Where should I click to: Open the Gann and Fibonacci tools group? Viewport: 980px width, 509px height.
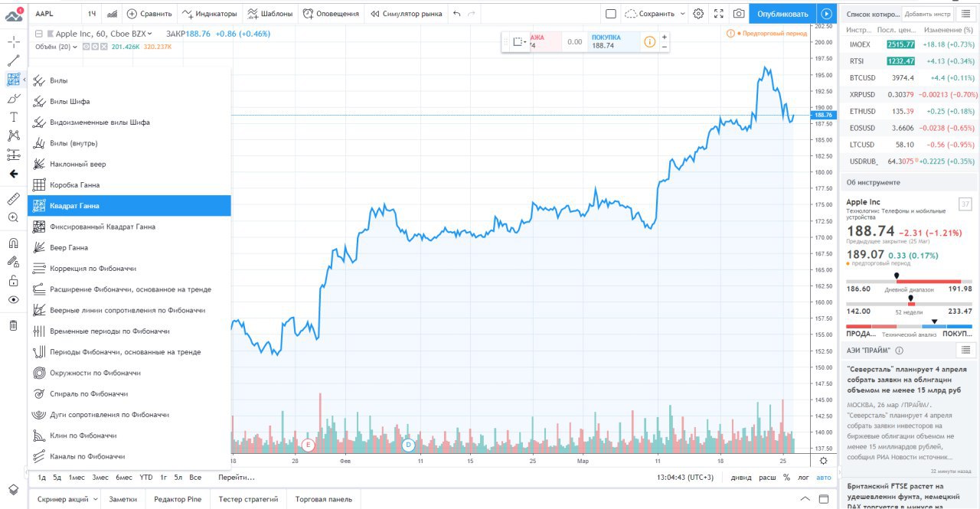click(x=13, y=80)
